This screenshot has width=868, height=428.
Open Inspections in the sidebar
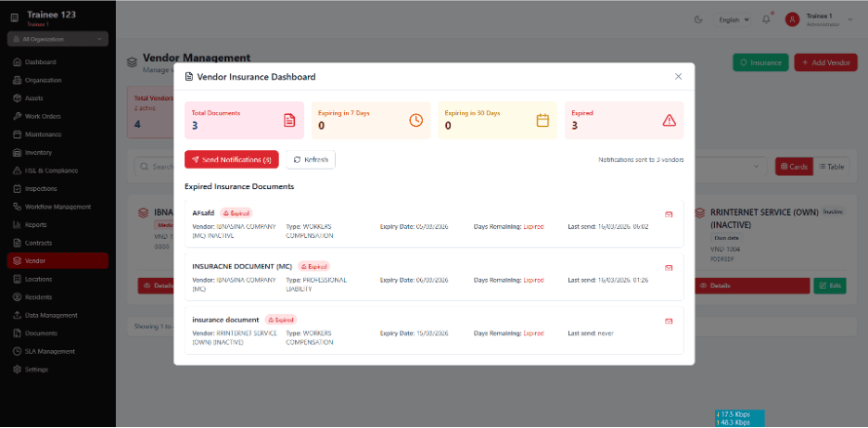[57, 189]
